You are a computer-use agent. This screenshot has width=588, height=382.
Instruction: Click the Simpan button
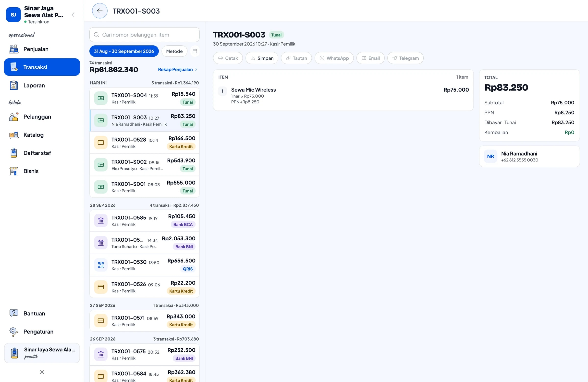pos(262,58)
